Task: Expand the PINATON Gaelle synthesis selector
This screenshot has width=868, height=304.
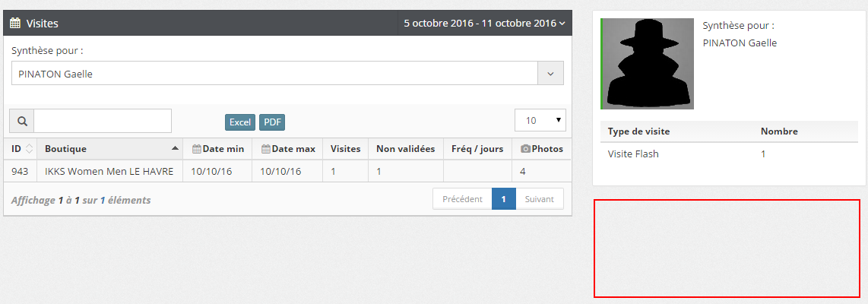Action: tap(550, 74)
